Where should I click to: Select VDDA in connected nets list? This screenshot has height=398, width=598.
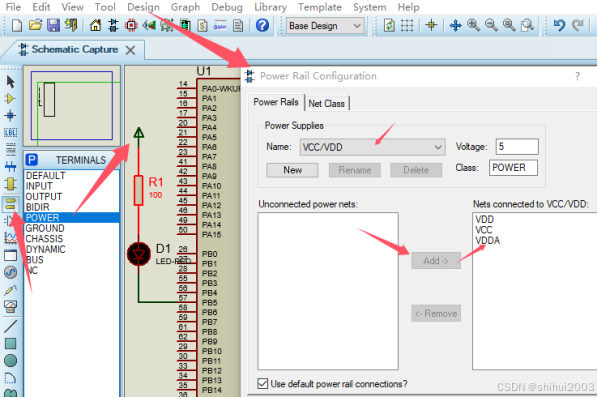coord(487,241)
